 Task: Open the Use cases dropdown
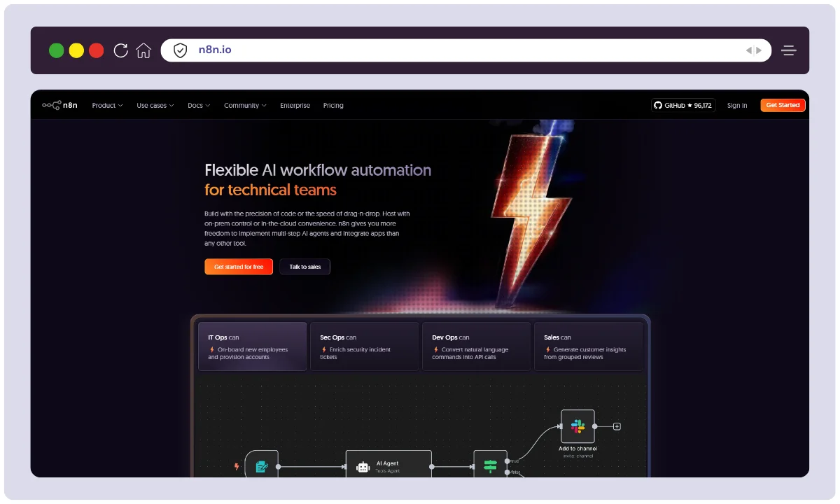[155, 105]
